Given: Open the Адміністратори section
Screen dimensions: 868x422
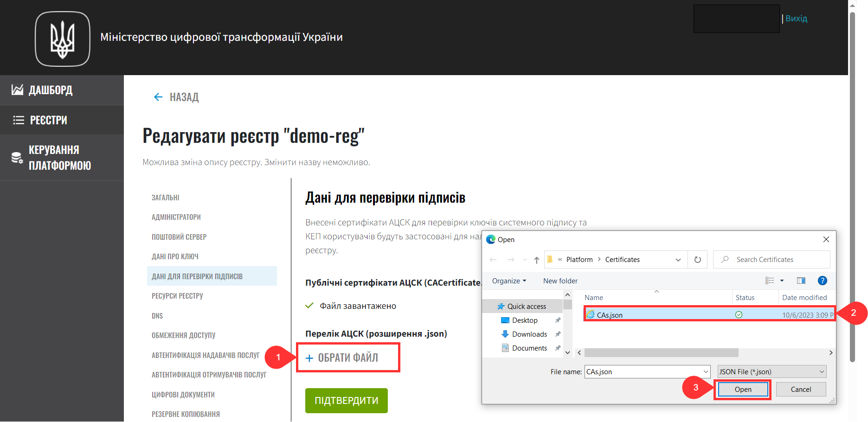Looking at the screenshot, I should [176, 217].
